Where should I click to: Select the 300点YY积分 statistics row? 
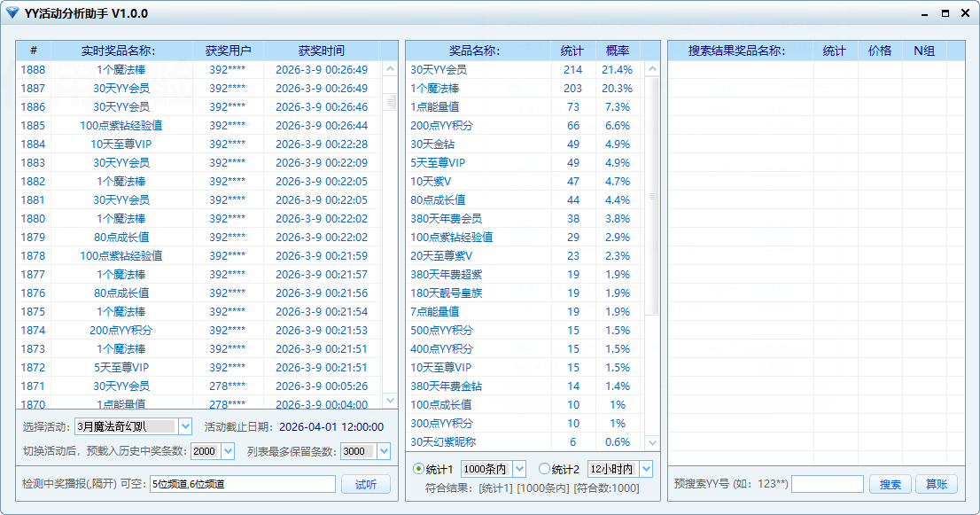tap(525, 424)
